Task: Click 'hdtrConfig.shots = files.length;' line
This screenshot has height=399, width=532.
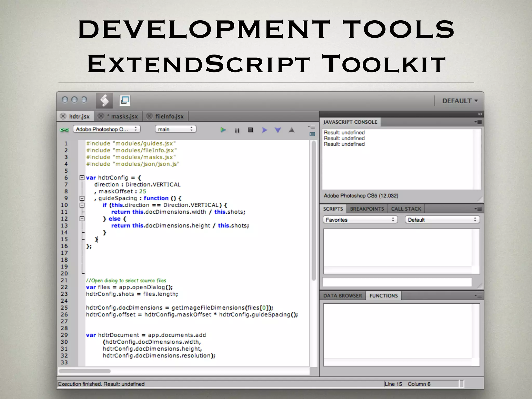Action: click(132, 294)
